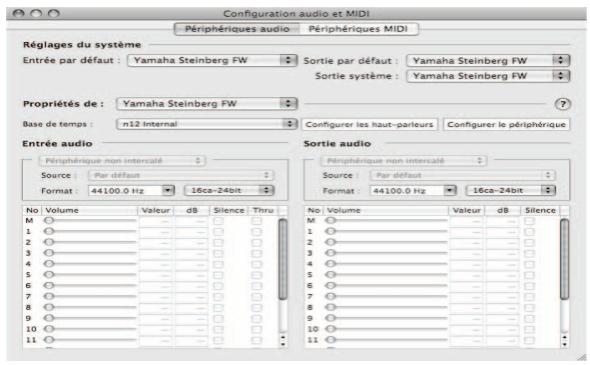Viewport: 590px width, 365px height.
Task: Toggle Thru checkbox for input channel 1
Action: (257, 232)
